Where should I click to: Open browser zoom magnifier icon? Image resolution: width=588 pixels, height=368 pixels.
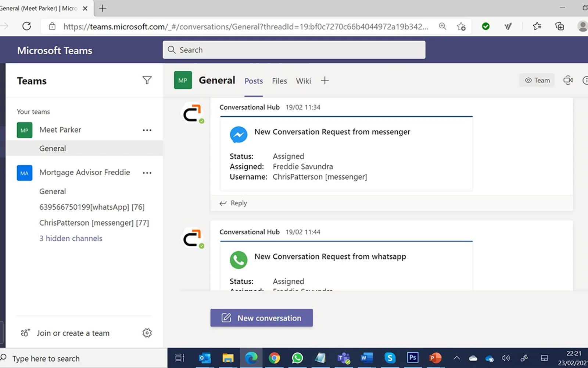coord(442,26)
